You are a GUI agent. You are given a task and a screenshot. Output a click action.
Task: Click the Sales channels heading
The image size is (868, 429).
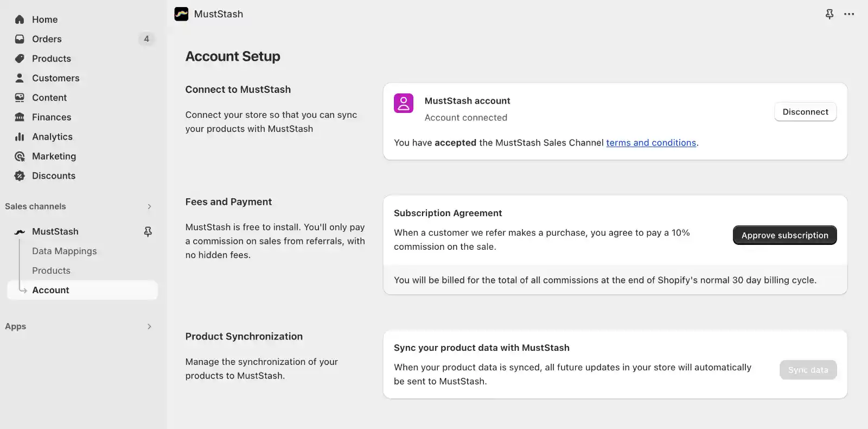tap(35, 206)
